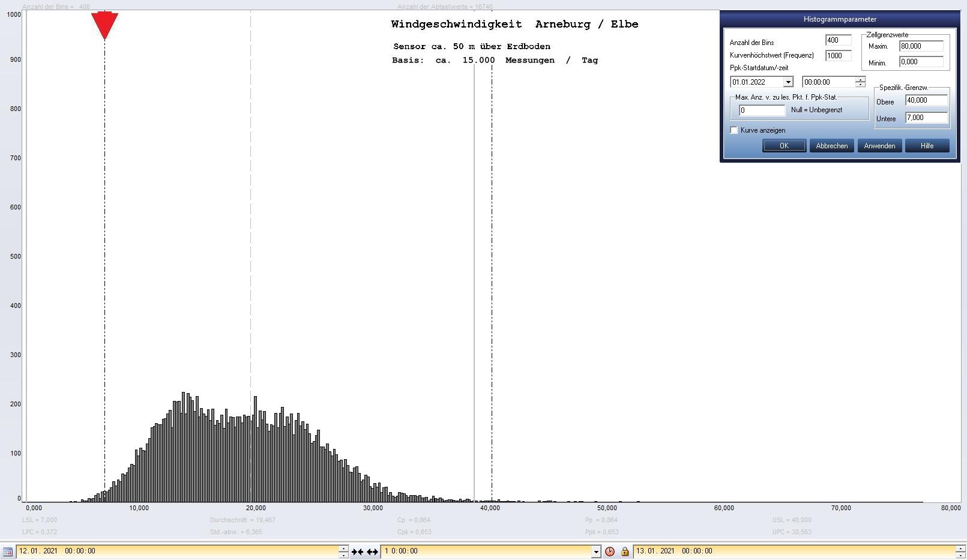Enable the 'Kurve anzeigen' checkbox
This screenshot has width=967, height=560.
pos(734,130)
